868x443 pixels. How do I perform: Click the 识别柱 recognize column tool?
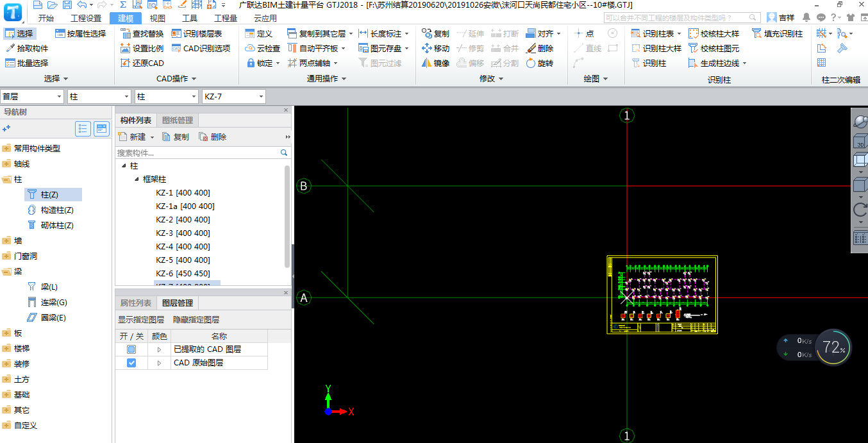click(x=649, y=63)
